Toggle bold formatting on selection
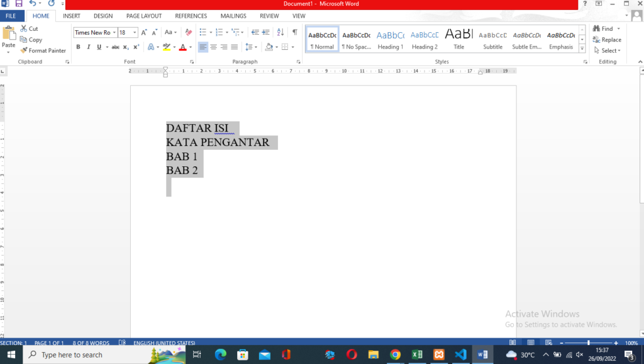 coord(79,47)
